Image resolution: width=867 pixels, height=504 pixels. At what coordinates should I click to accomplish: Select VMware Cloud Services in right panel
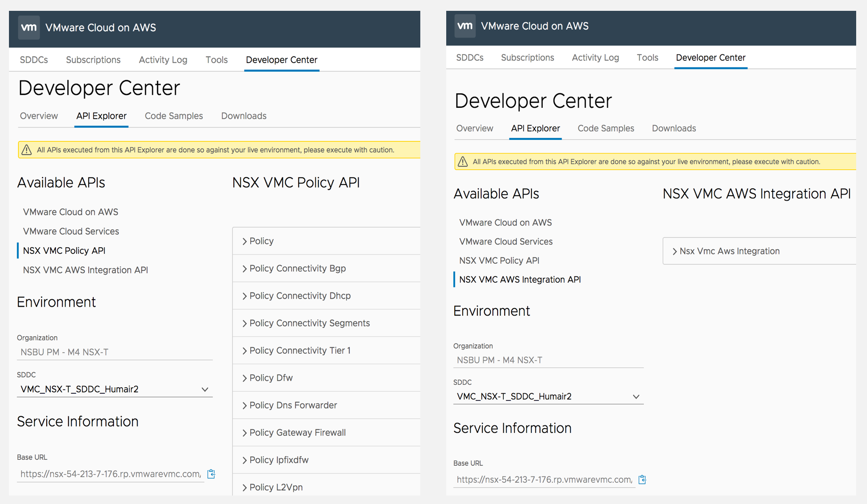click(x=506, y=242)
